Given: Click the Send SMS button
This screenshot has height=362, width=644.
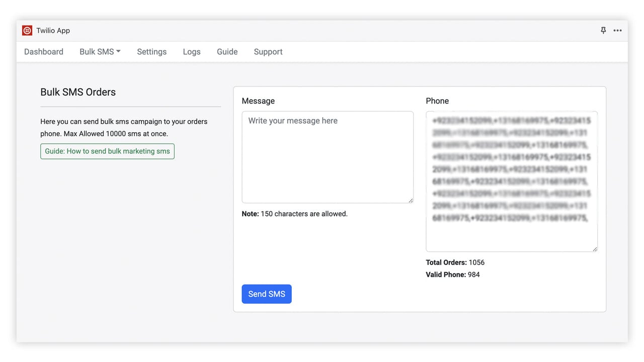Looking at the screenshot, I should tap(267, 294).
